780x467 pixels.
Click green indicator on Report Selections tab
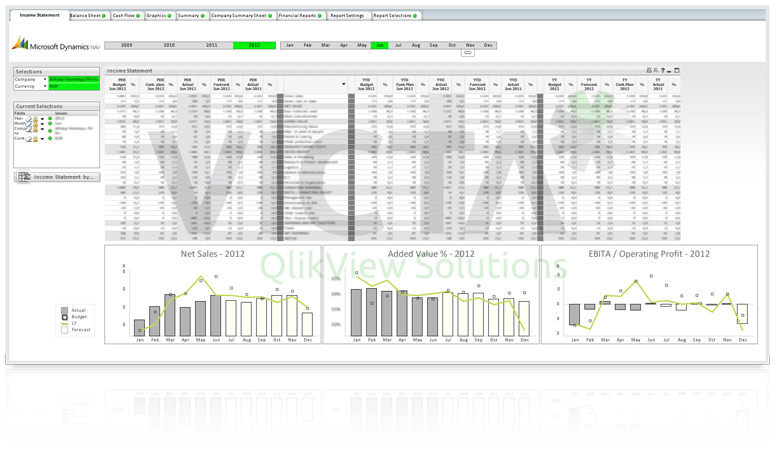pos(415,16)
